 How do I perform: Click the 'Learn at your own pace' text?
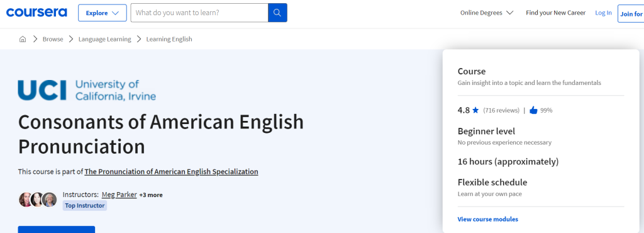(489, 193)
